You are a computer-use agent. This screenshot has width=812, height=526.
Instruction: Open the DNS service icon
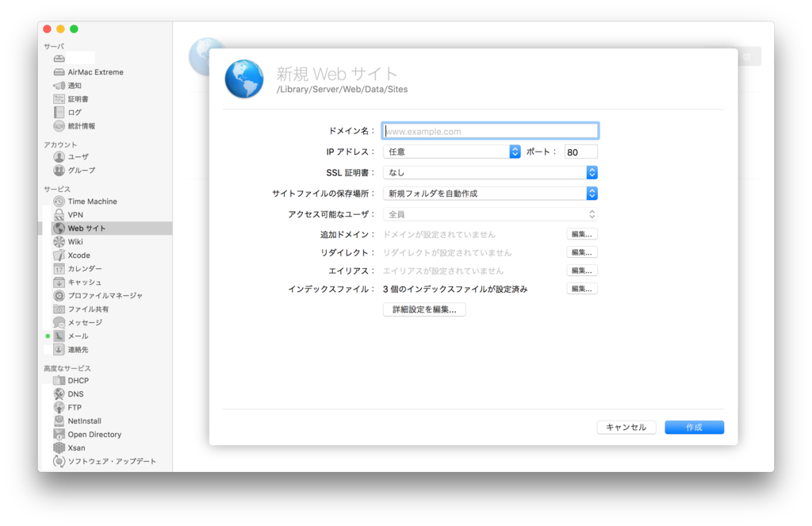click(x=59, y=394)
